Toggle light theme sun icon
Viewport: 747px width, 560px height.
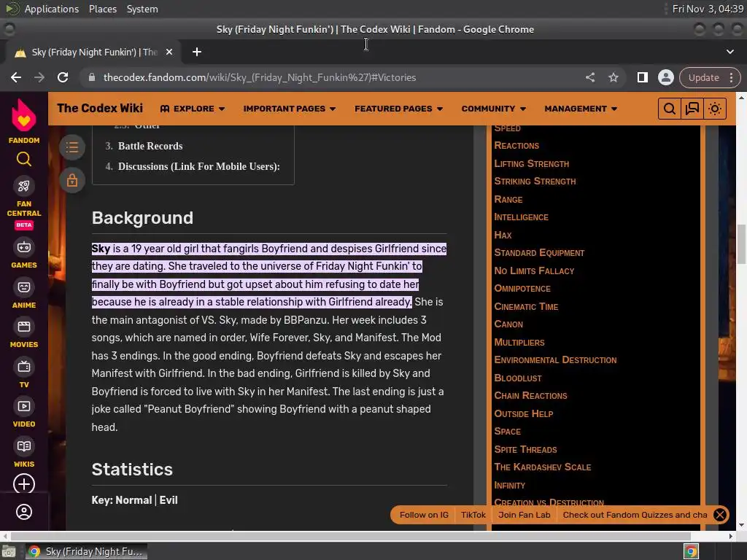pos(715,109)
